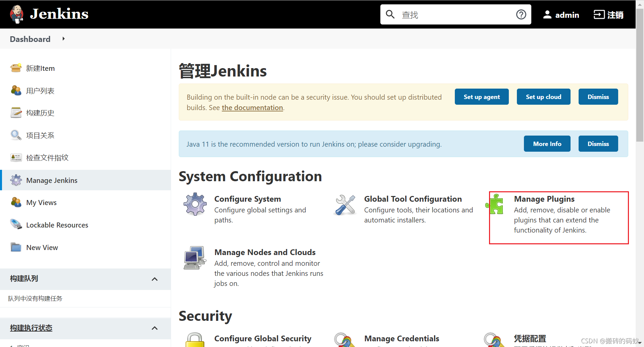Click the Manage Nodes computer icon
Screen dimensions: 644x347
[x=195, y=258]
